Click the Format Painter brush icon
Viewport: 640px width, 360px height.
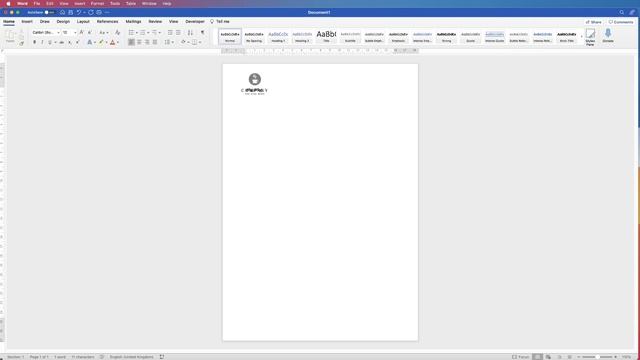pyautogui.click(x=22, y=43)
